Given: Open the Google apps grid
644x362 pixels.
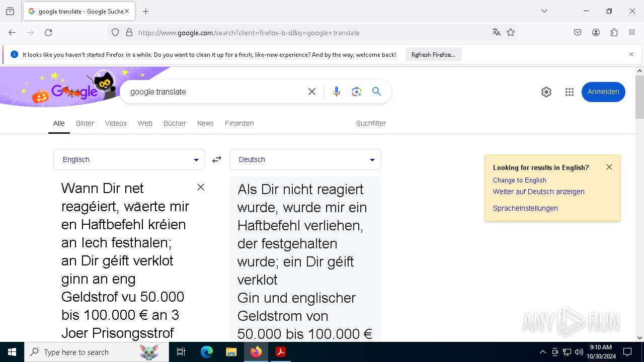Looking at the screenshot, I should coord(570,92).
